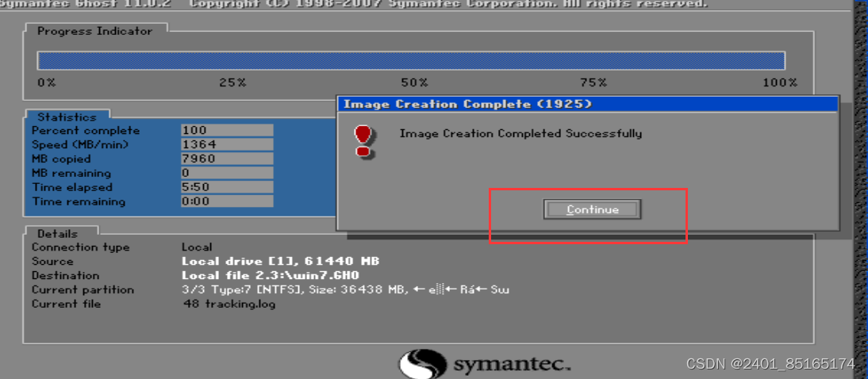Click the 'Destination' label in Details
Image resolution: width=868 pixels, height=379 pixels.
coord(65,275)
